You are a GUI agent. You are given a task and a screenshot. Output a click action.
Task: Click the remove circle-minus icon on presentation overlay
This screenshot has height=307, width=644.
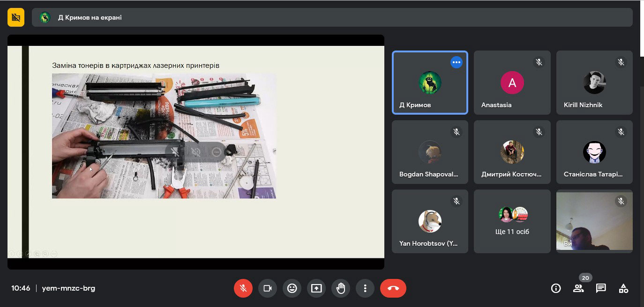216,152
